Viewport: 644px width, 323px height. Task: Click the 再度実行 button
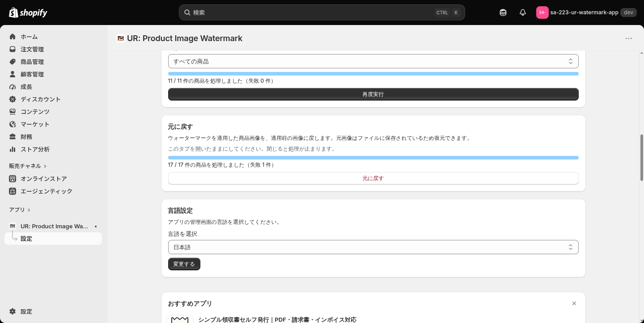click(x=373, y=94)
